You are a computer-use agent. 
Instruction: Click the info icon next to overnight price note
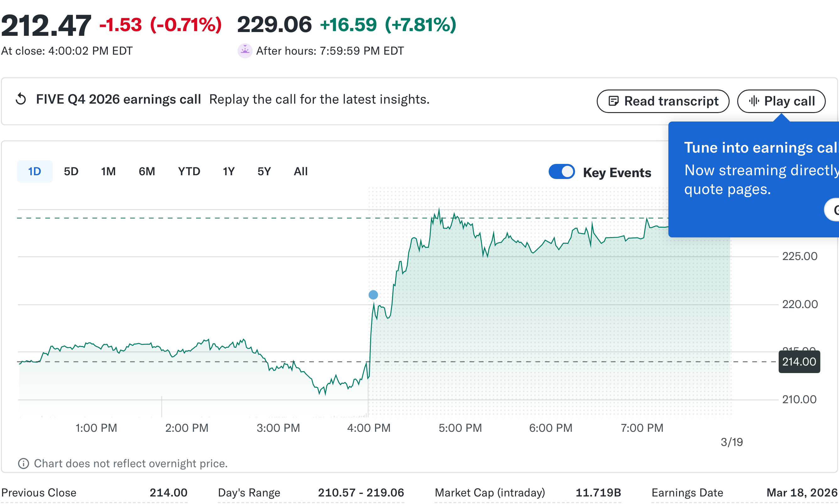click(x=23, y=463)
